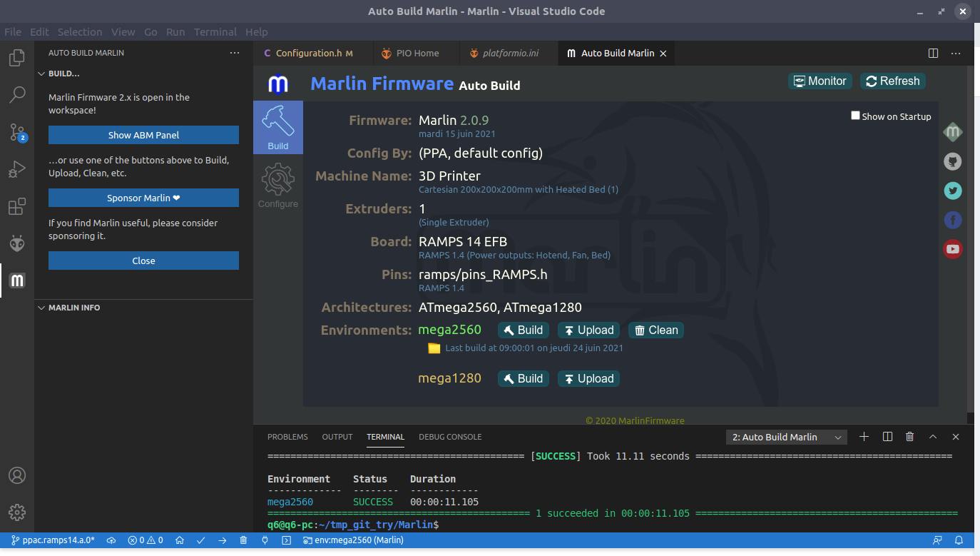The image size is (980, 556).
Task: Open the Go menu
Action: [150, 32]
